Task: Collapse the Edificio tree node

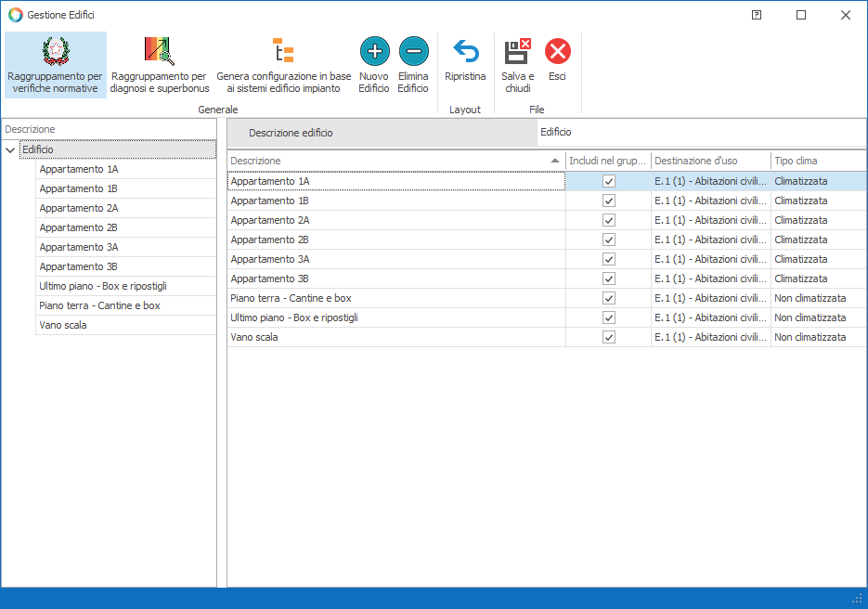Action: [x=10, y=150]
